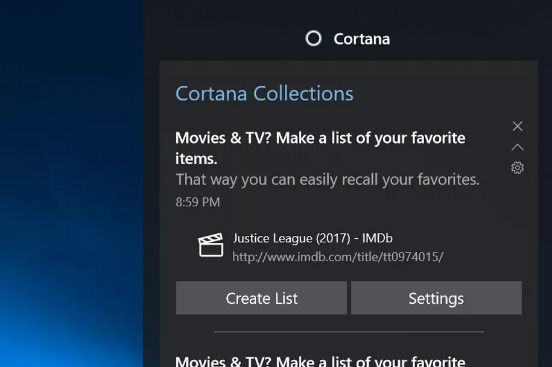552x367 pixels.
Task: Click the word 'items.' in the headline
Action: click(x=196, y=159)
